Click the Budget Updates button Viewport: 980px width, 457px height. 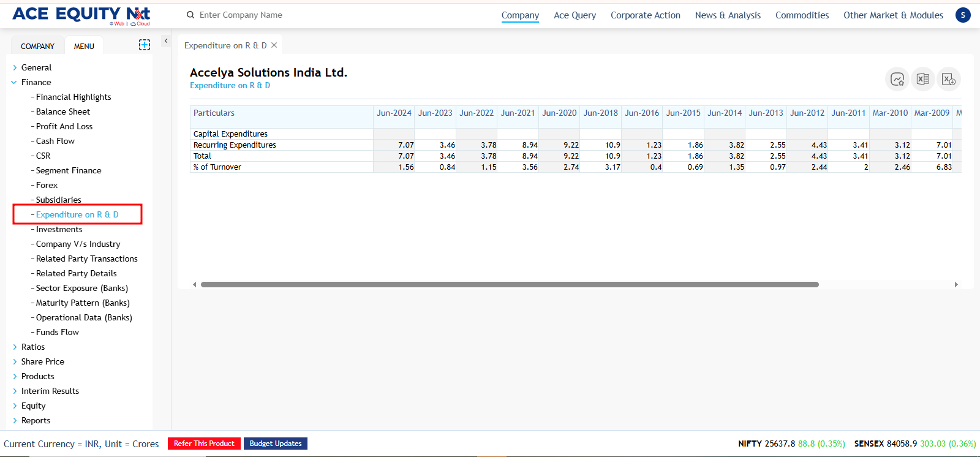tap(276, 444)
